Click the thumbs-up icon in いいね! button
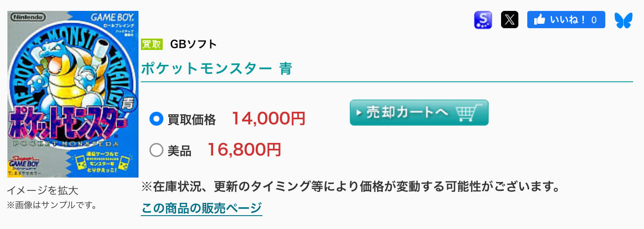Screen dimensions: 644x229 point(540,20)
